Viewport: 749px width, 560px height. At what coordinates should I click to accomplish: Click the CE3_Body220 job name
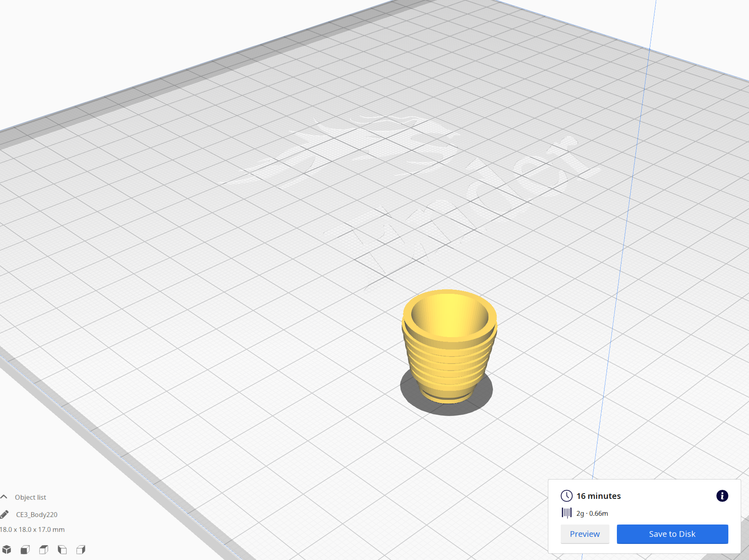(37, 515)
